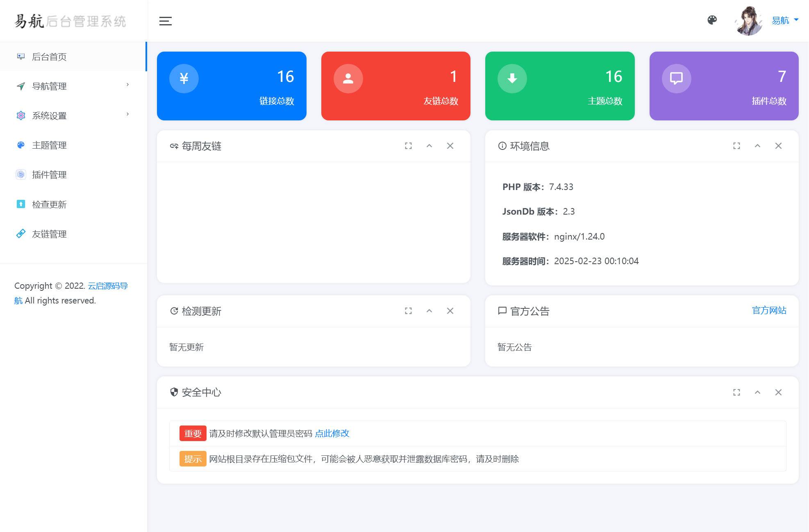Open 主题管理 in sidebar
This screenshot has height=532, width=809.
pos(49,145)
